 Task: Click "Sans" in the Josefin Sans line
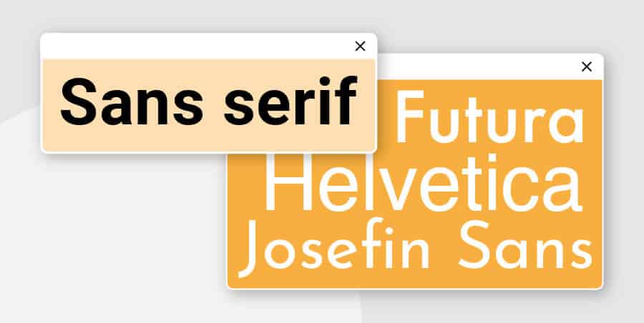tap(526, 247)
